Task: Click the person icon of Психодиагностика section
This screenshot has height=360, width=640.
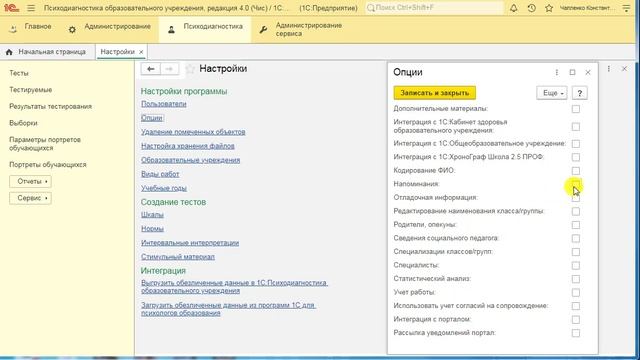Action: point(171,29)
